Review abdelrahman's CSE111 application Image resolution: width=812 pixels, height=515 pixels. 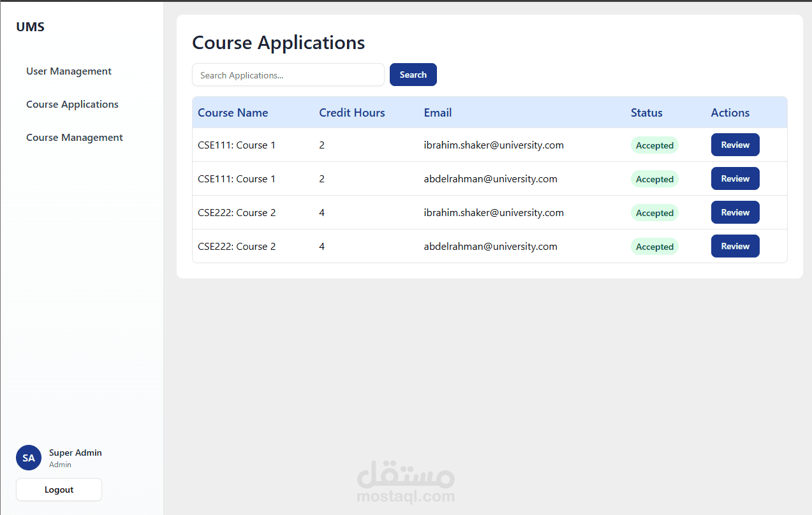pos(735,178)
